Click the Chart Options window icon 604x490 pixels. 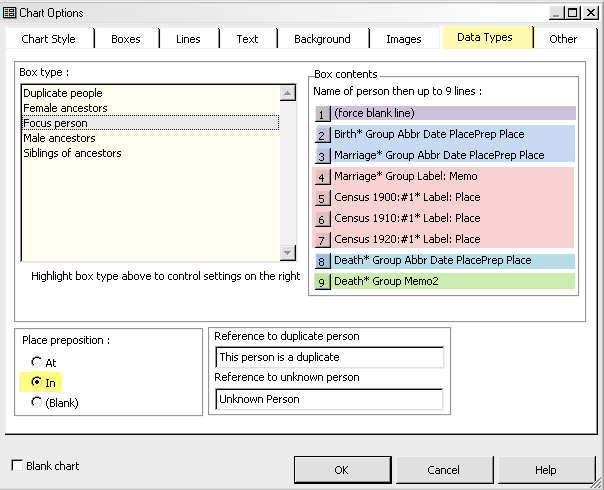coord(9,13)
